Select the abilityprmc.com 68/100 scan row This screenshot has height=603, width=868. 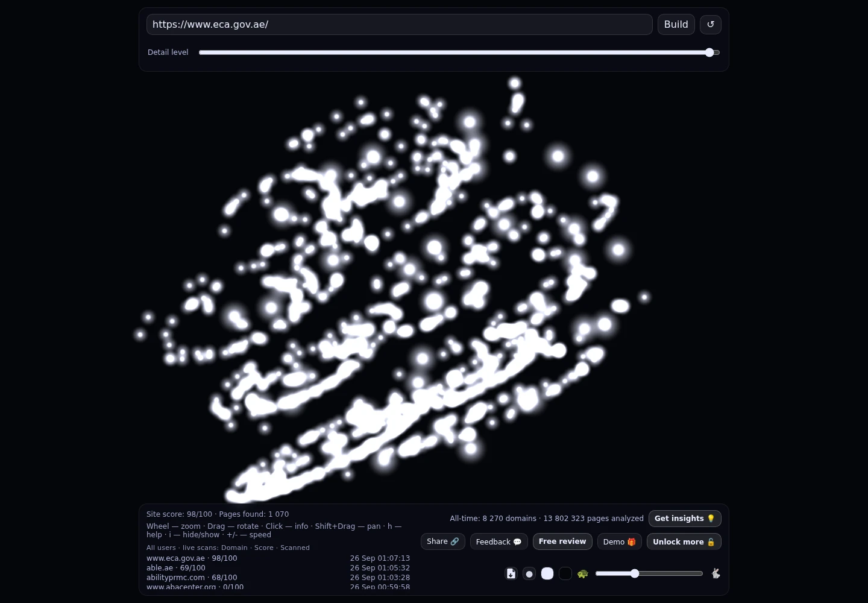(x=278, y=578)
